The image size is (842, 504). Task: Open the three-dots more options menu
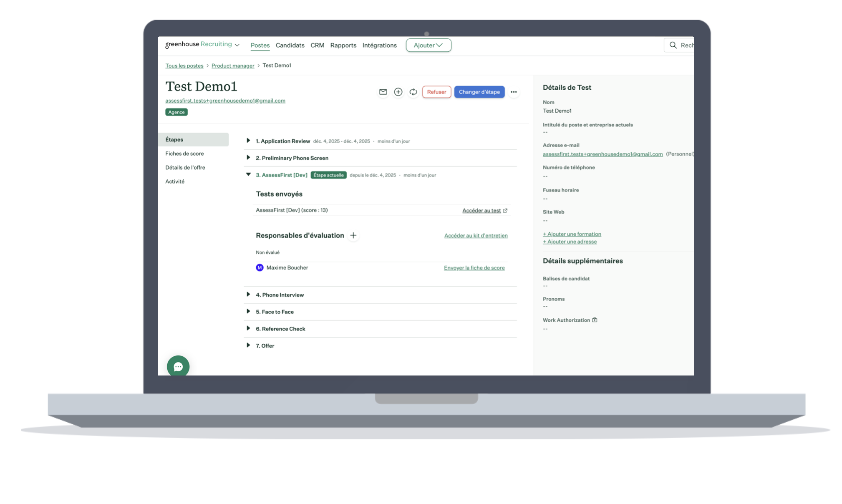pos(514,92)
